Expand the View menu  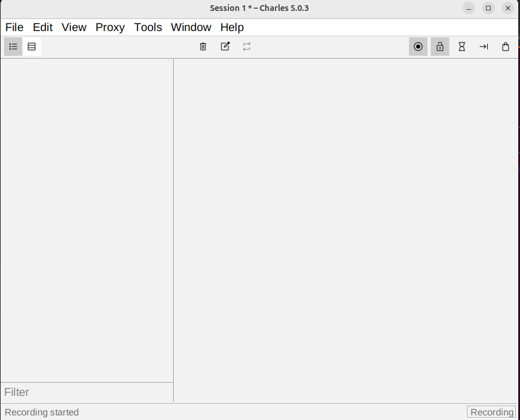pos(74,27)
